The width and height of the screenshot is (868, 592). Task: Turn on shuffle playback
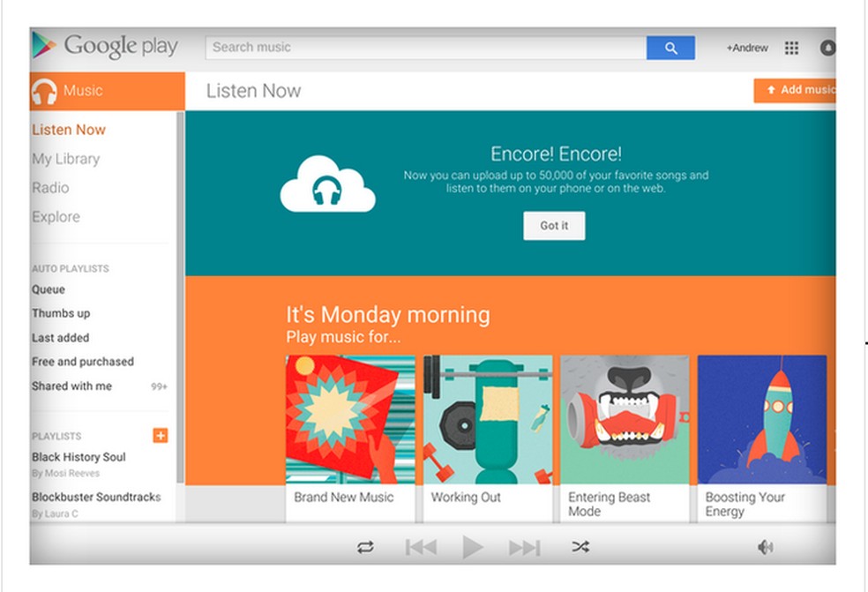(x=580, y=546)
